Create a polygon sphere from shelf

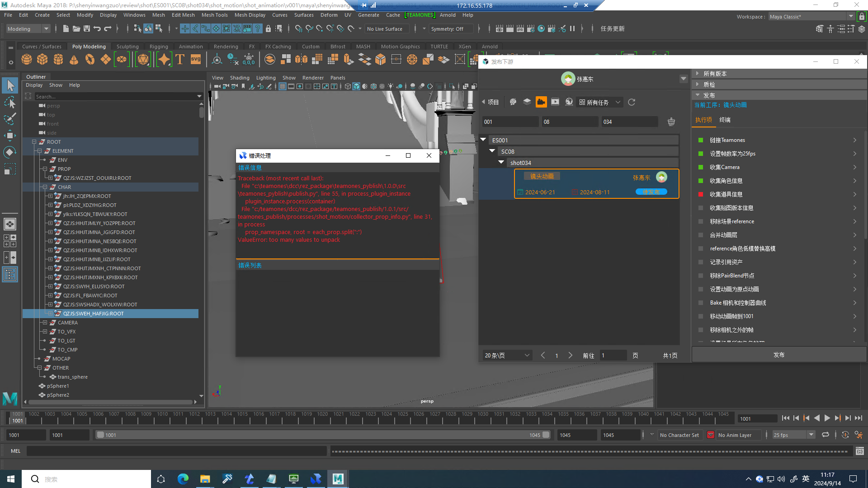pyautogui.click(x=27, y=59)
